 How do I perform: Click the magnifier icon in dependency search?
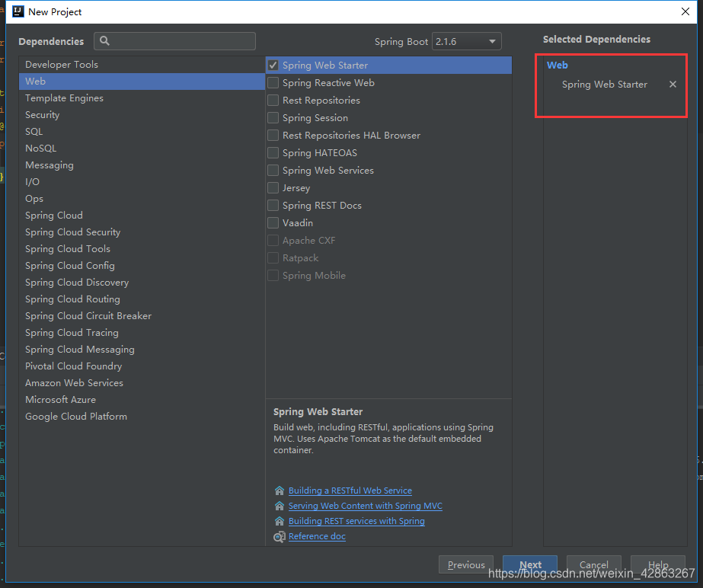pyautogui.click(x=104, y=41)
